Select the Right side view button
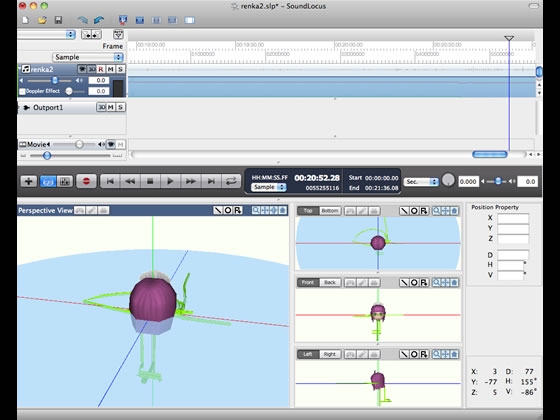Image resolution: width=560 pixels, height=420 pixels. pyautogui.click(x=330, y=354)
